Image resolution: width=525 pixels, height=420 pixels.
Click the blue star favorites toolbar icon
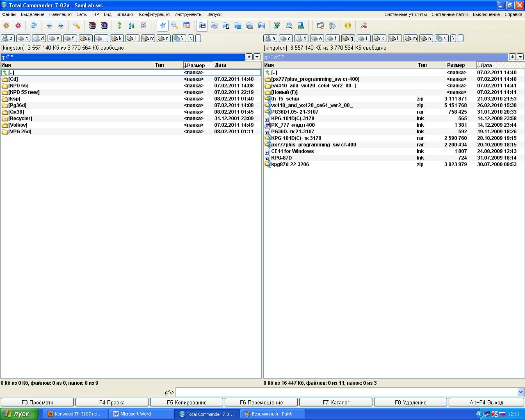pyautogui.click(x=163, y=25)
